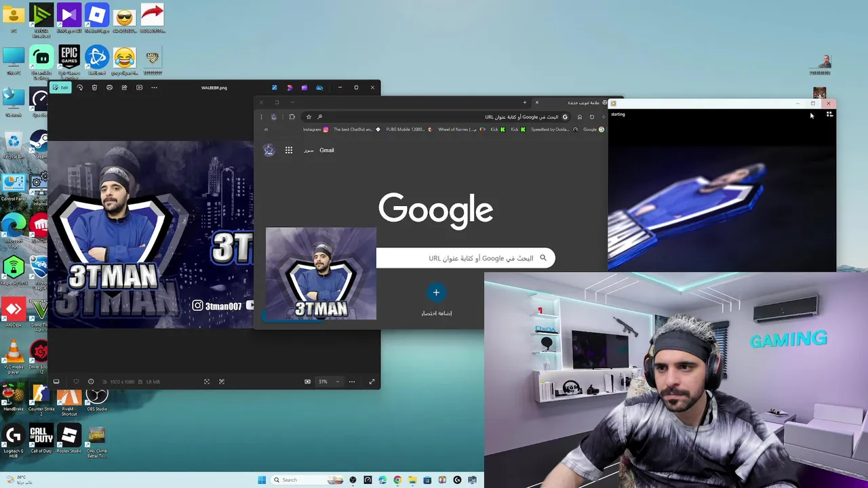
Task: Open Edge from taskbar
Action: click(x=382, y=480)
